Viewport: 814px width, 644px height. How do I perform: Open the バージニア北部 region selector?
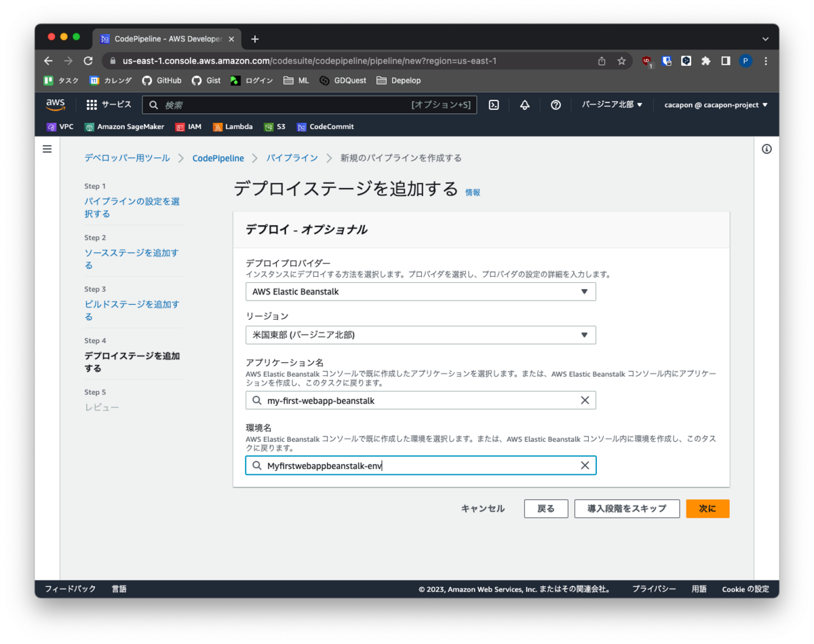[611, 105]
